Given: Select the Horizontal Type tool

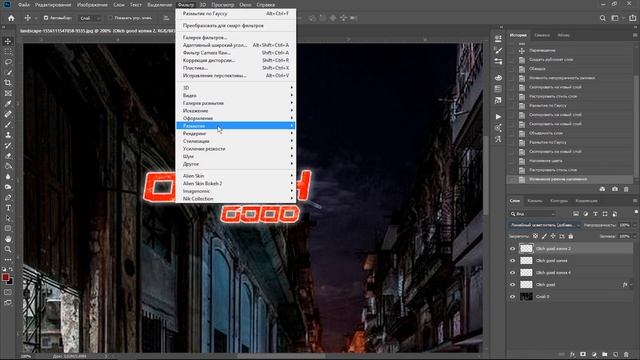Looking at the screenshot, I should (x=8, y=208).
